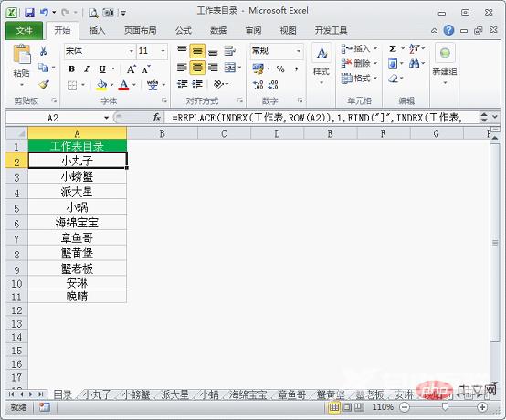Toggle Underline formatting
This screenshot has height=420, width=506.
[x=102, y=68]
